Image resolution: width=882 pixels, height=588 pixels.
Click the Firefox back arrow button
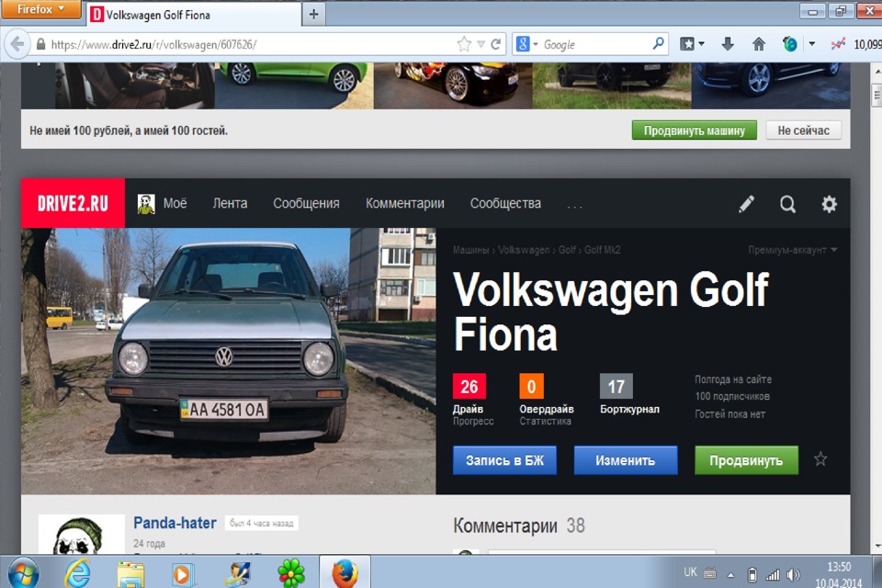(17, 44)
